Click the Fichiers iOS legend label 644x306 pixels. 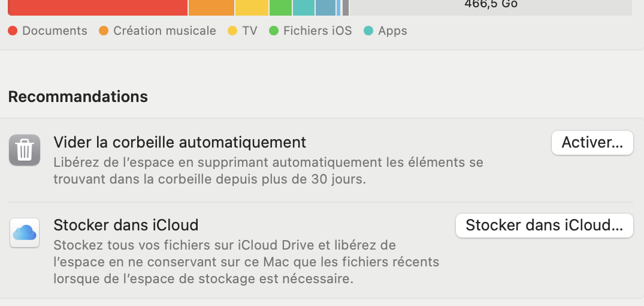pyautogui.click(x=318, y=31)
